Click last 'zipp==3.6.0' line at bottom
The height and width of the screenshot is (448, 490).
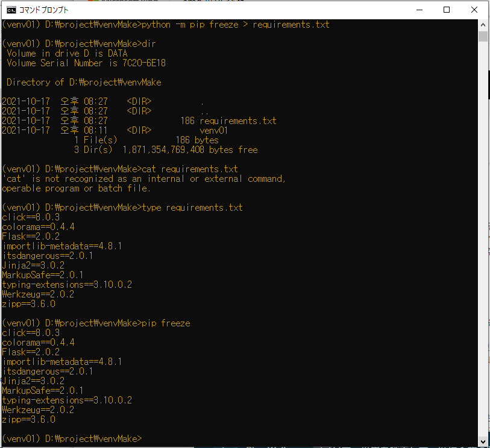tap(28, 420)
